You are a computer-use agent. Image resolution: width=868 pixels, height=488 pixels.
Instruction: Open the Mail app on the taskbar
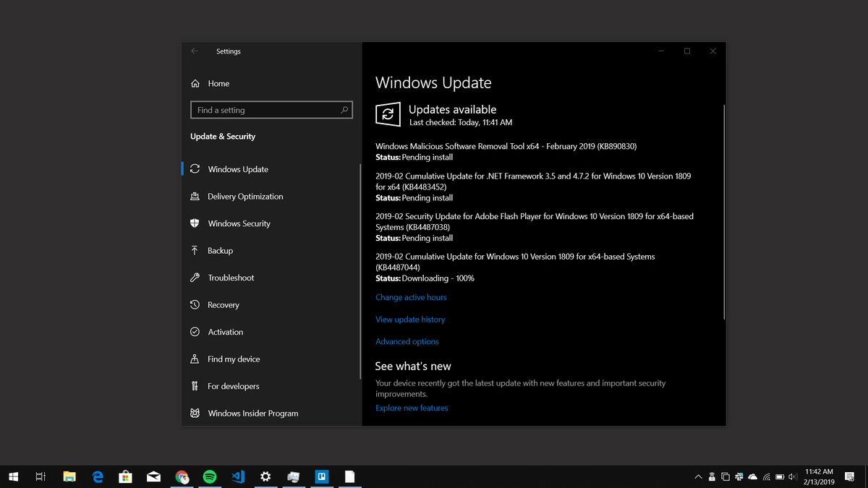pyautogui.click(x=153, y=476)
